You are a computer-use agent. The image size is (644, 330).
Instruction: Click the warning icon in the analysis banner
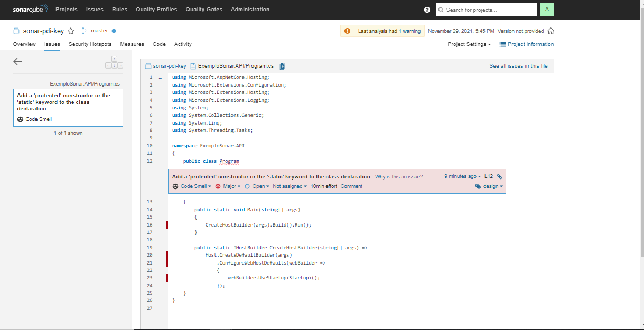(x=347, y=31)
